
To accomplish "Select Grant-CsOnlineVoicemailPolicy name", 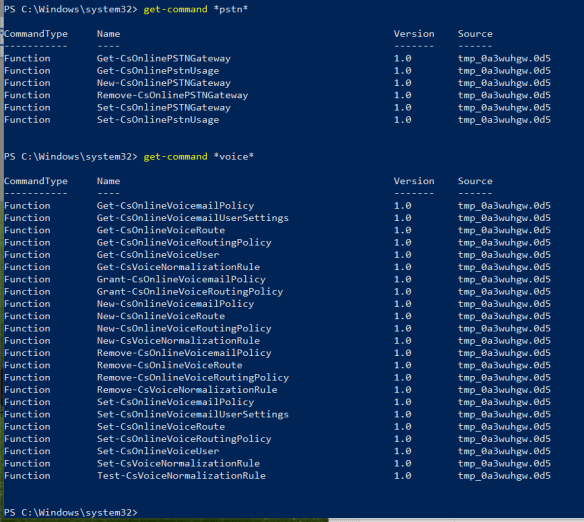I will 181,279.
